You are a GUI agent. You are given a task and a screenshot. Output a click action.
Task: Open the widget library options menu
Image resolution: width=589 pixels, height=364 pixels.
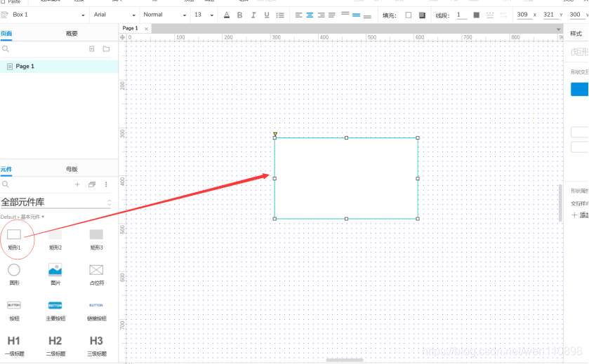[106, 184]
